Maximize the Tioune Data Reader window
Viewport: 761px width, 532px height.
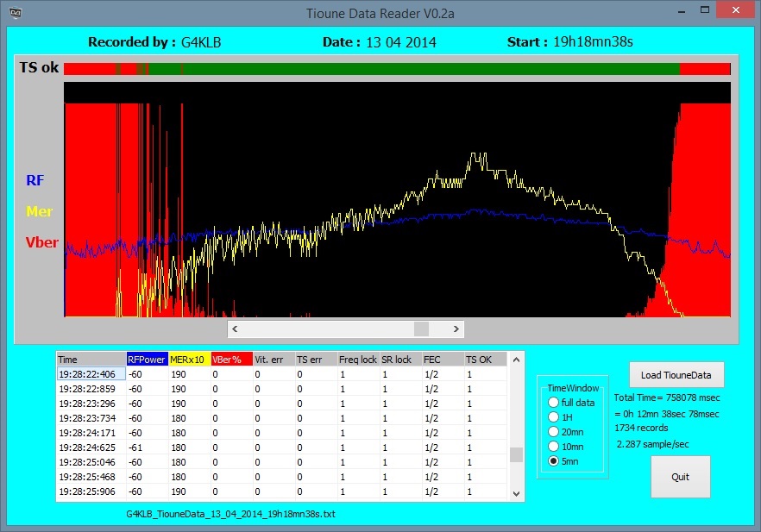[x=705, y=11]
